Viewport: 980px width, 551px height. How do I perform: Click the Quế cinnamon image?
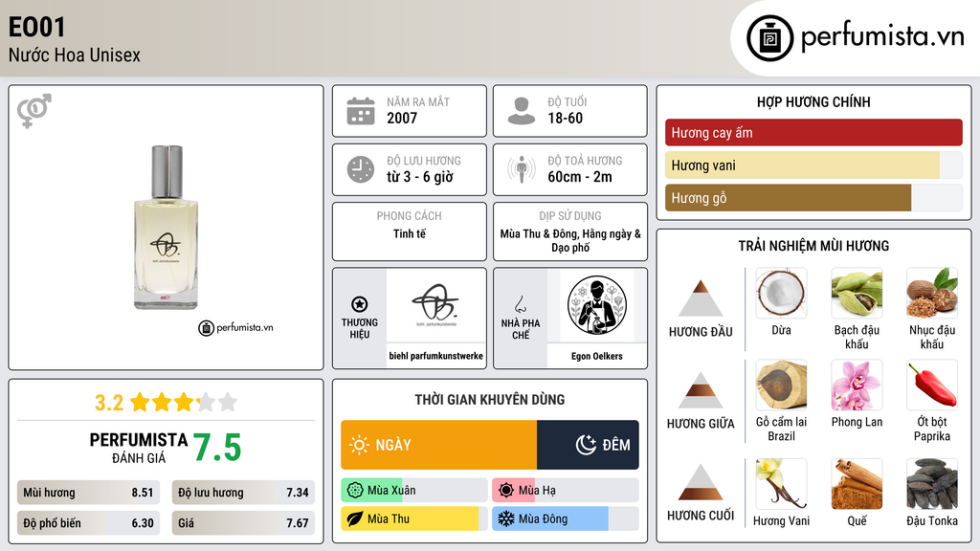tap(857, 484)
